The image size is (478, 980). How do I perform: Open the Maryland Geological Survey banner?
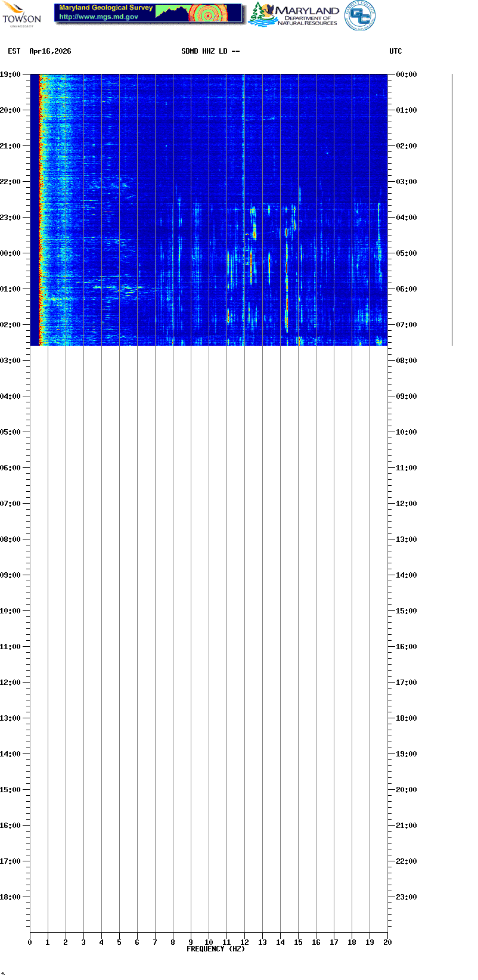click(149, 13)
